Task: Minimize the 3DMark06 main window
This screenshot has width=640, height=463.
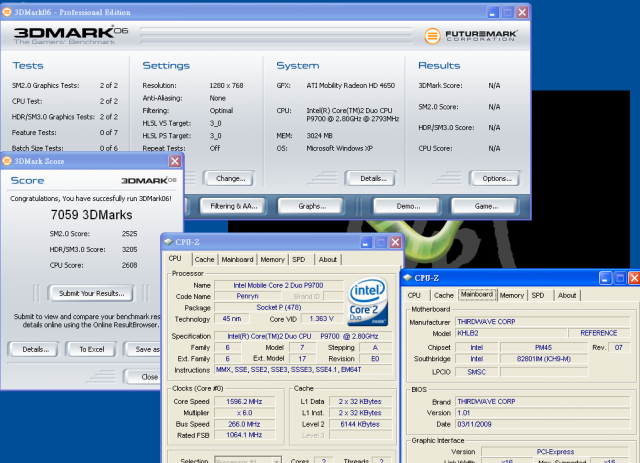Action: [493, 12]
